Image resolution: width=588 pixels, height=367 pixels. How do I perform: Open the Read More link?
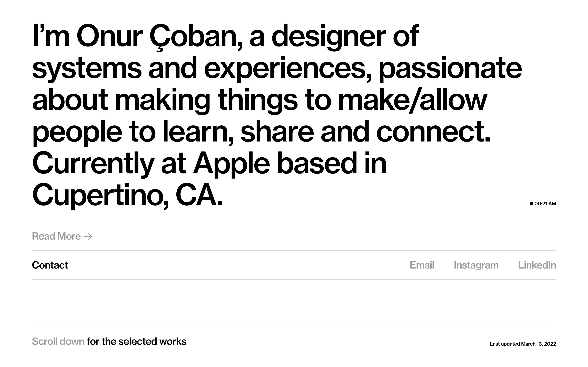point(56,237)
